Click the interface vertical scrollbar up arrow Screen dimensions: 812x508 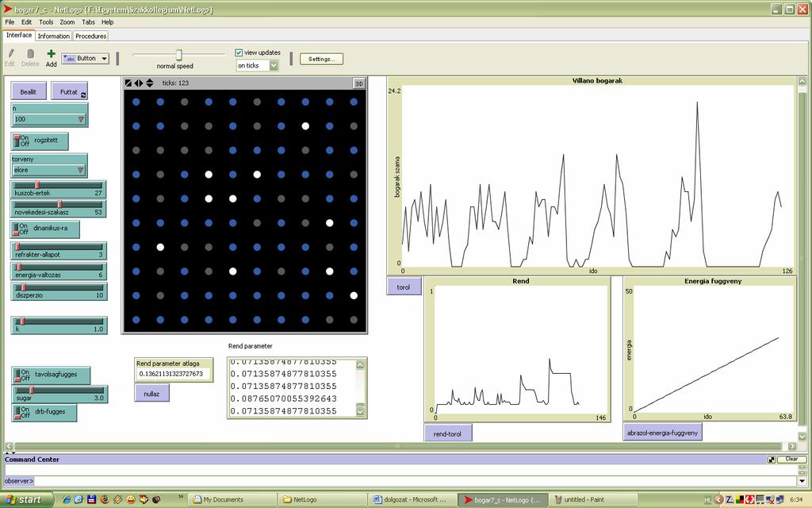pos(802,81)
